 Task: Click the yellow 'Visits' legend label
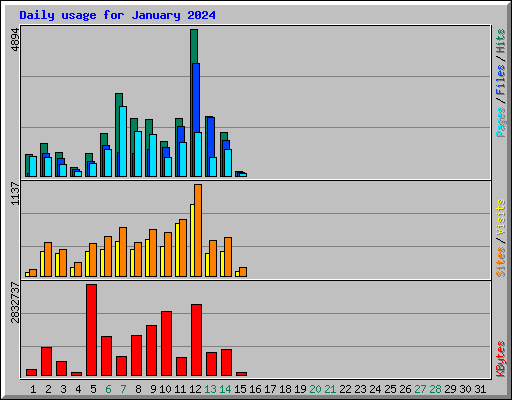[501, 217]
